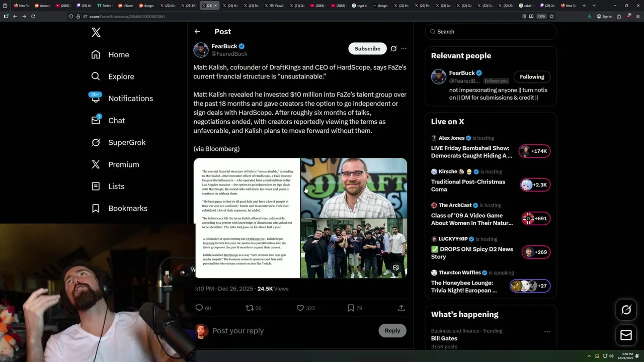
Task: Click the site security padlock icon
Action: point(78,16)
